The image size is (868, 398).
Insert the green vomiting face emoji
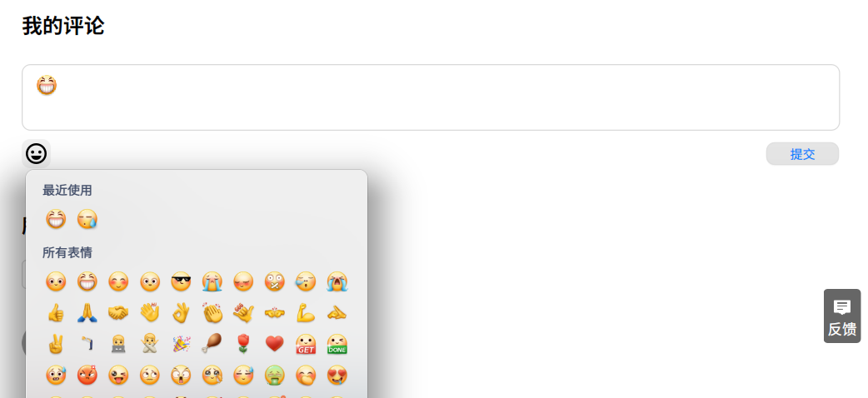275,376
